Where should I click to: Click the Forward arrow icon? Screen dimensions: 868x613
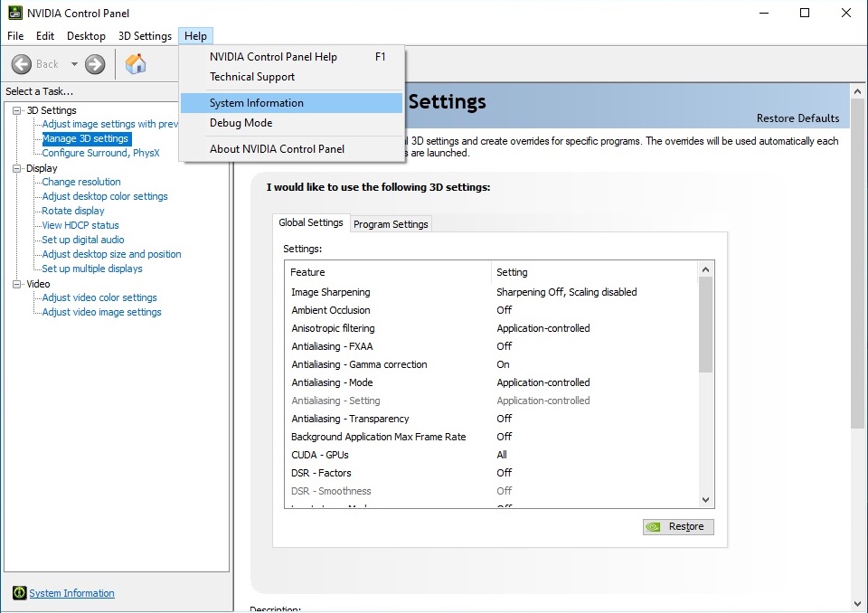tap(95, 64)
